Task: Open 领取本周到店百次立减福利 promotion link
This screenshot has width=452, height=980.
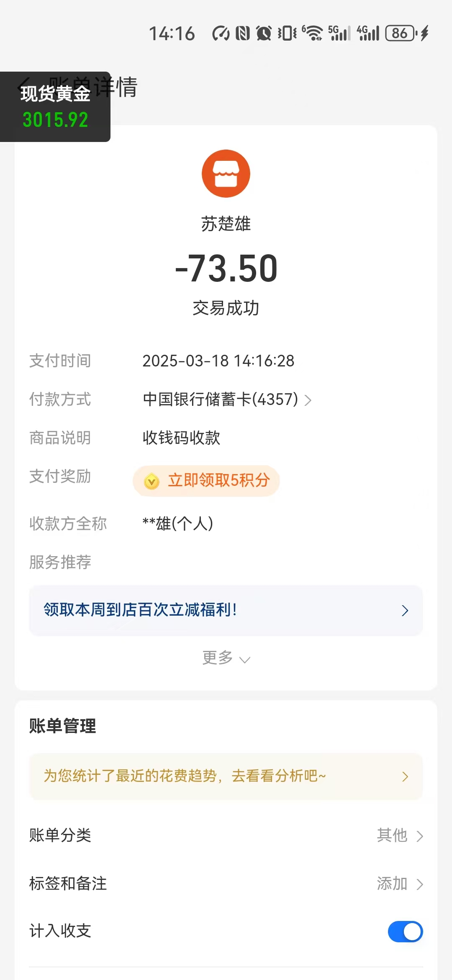Action: (x=226, y=610)
